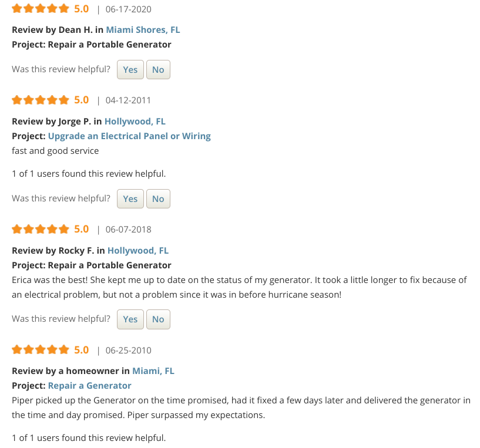Screen dimensions: 480x448
Task: Follow the Miami, FL location link
Action: click(x=153, y=371)
